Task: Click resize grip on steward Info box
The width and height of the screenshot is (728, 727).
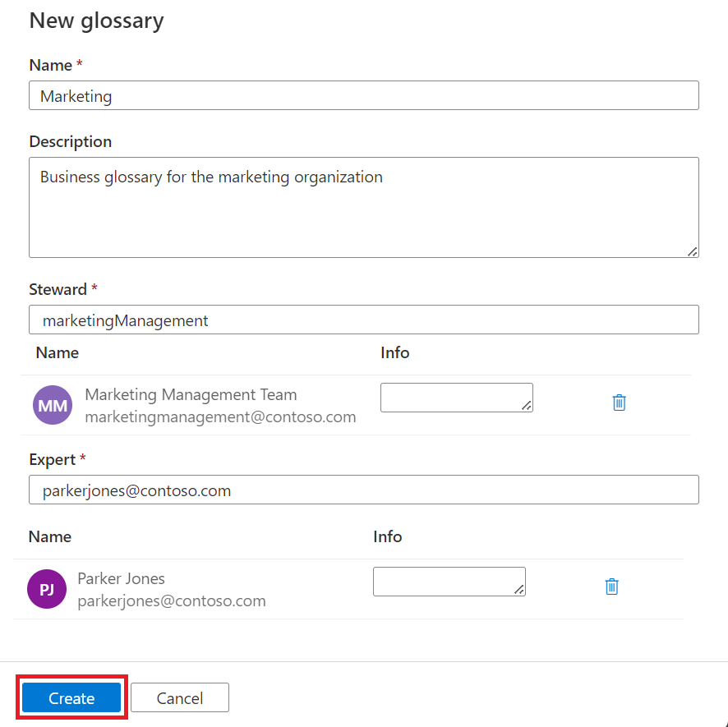Action: 527,406
